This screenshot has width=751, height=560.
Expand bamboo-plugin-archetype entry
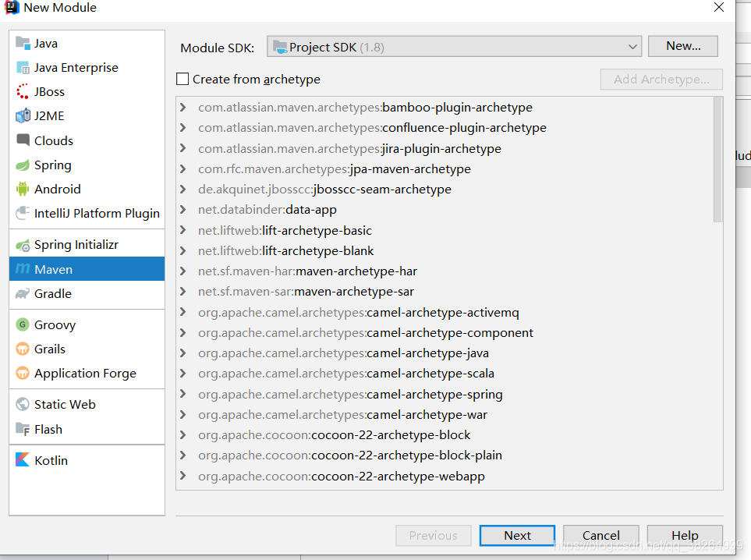[x=183, y=108]
